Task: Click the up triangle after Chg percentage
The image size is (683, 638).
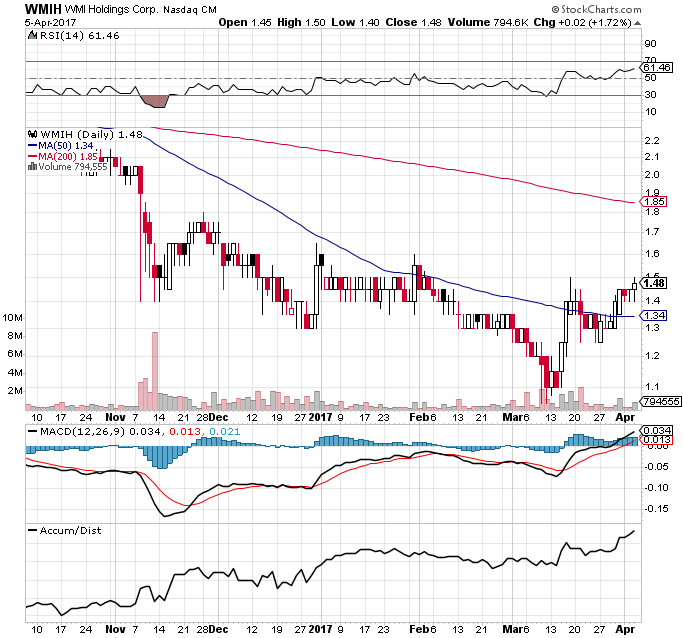Action: (x=637, y=23)
